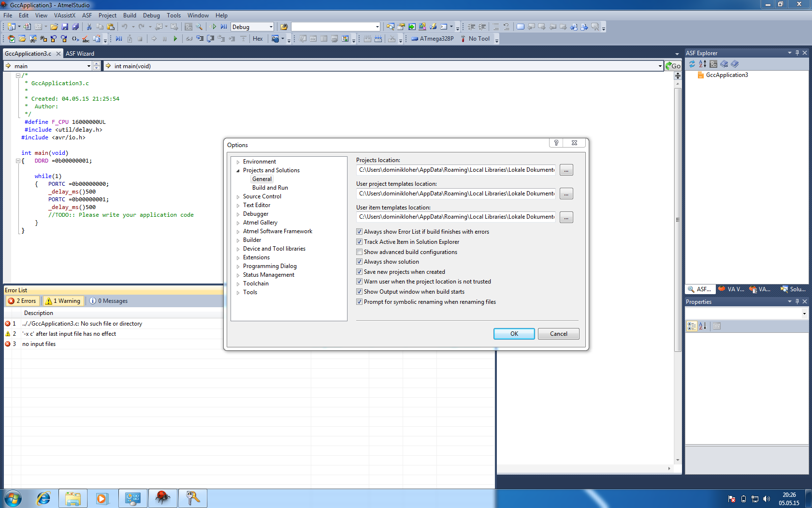The height and width of the screenshot is (508, 812).
Task: Expand the Atmel Software Framework node
Action: click(x=238, y=232)
